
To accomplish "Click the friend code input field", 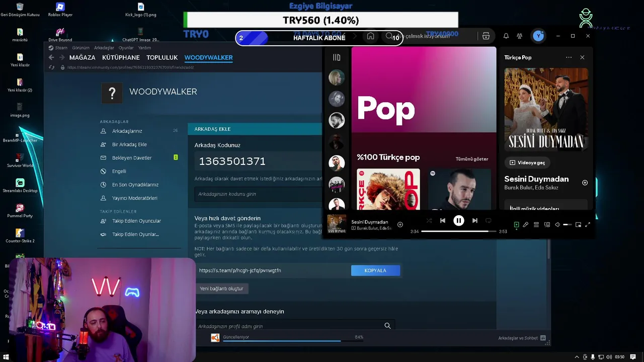I will coord(258,194).
